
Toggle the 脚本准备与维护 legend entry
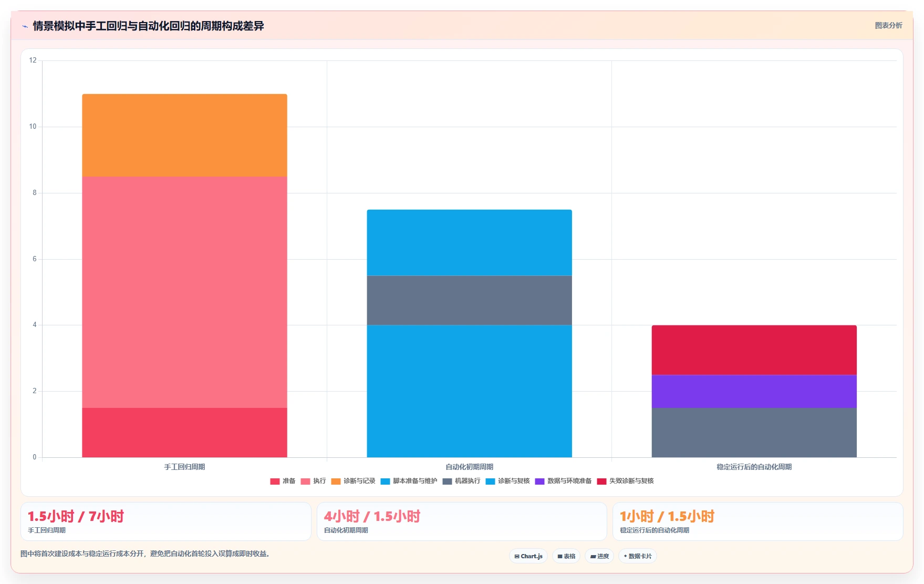tap(409, 481)
